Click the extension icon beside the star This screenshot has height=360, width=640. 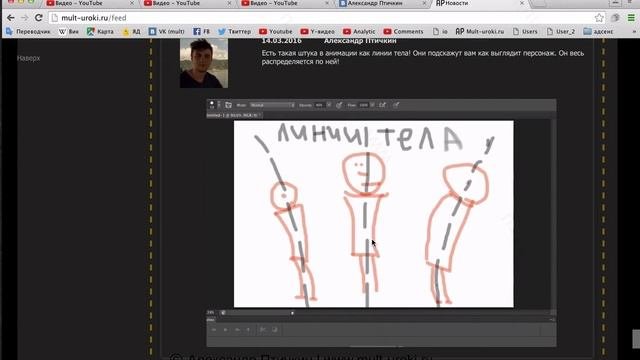[x=615, y=18]
